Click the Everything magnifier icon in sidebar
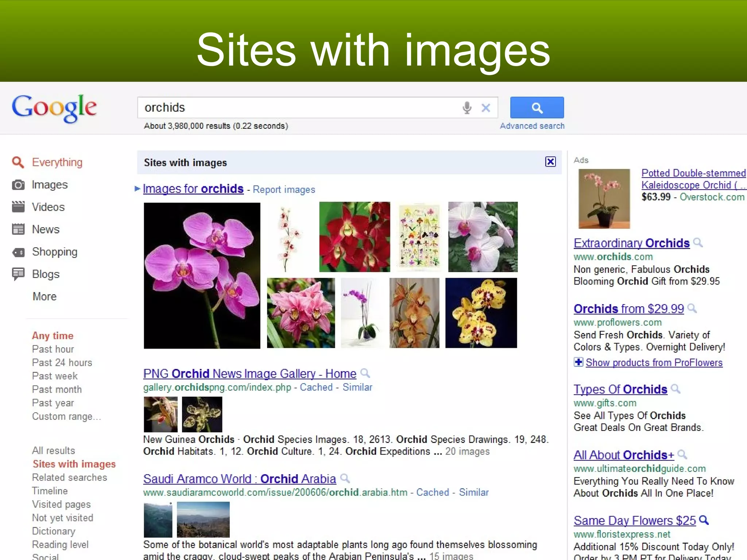The image size is (747, 560). [x=18, y=162]
